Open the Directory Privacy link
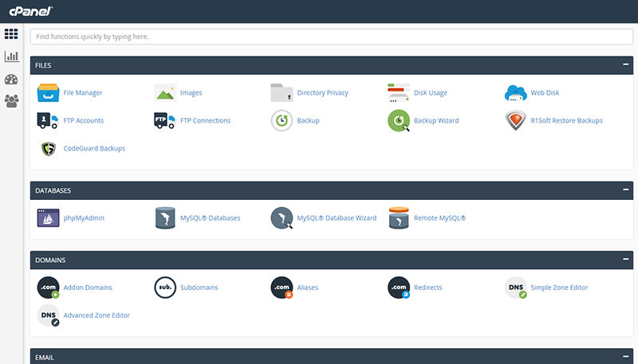The height and width of the screenshot is (364, 638). pos(323,92)
